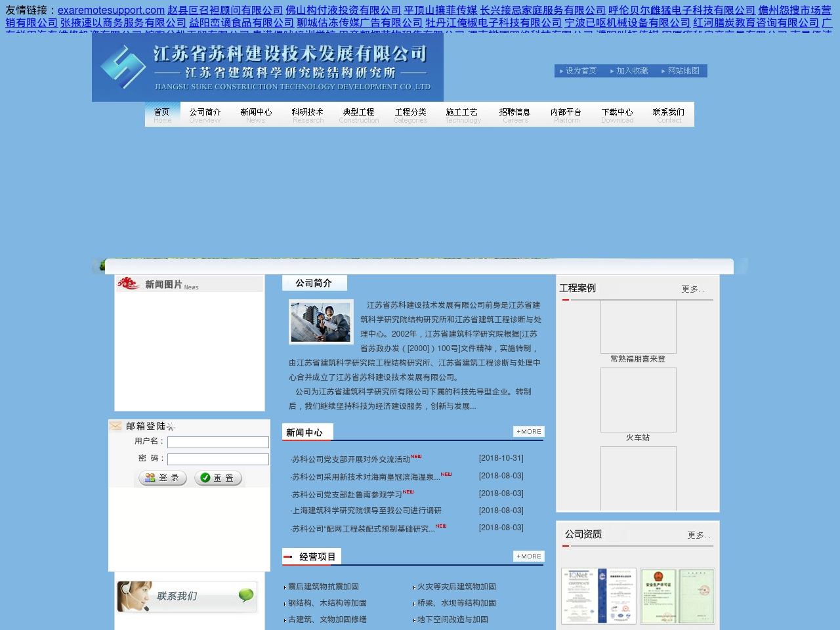Click 火车站 caption

(638, 438)
